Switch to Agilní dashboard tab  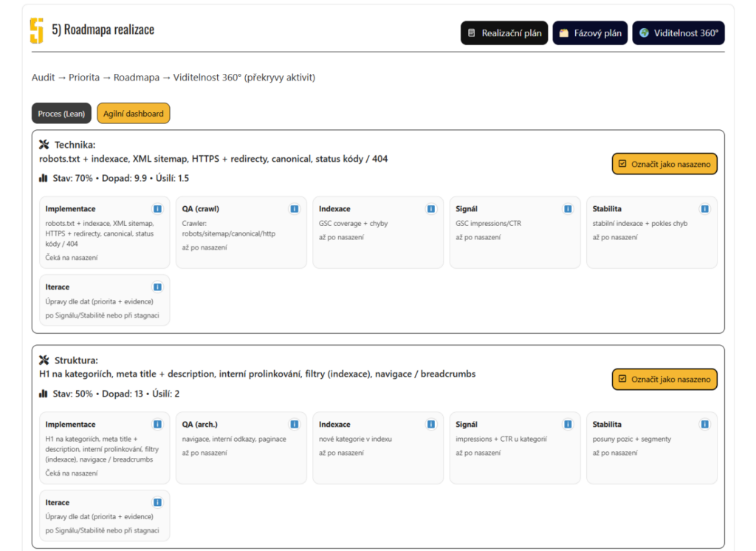tap(134, 114)
